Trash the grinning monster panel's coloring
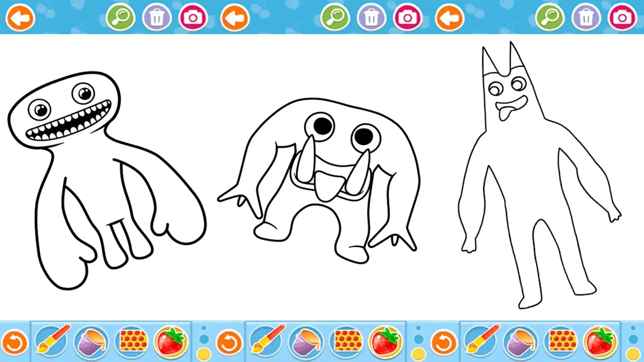Viewport: 644px width, 362px height. [x=157, y=18]
